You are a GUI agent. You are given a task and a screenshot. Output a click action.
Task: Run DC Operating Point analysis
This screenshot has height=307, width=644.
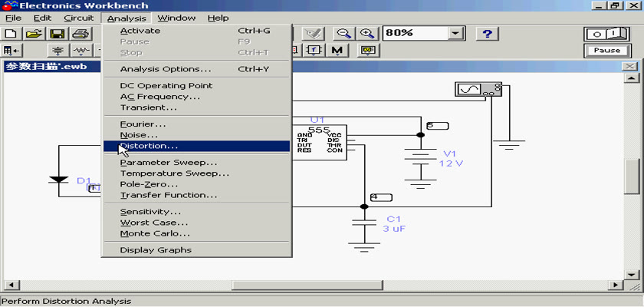[196, 85]
